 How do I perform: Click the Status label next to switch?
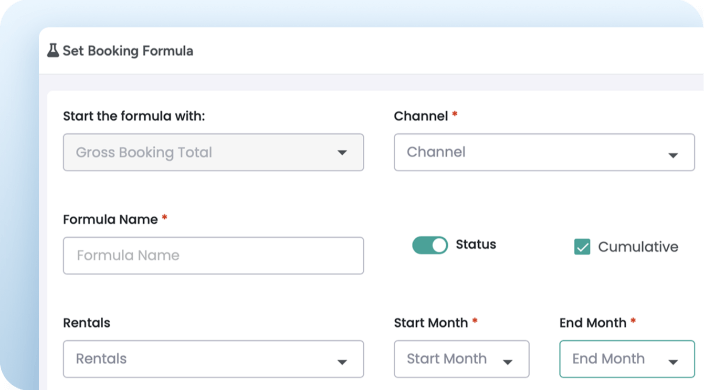pos(476,245)
